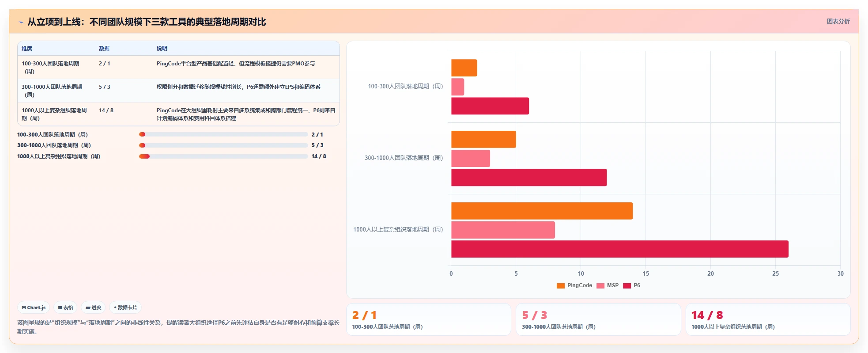
Task: Click the Chart.js tag chip
Action: (34, 307)
